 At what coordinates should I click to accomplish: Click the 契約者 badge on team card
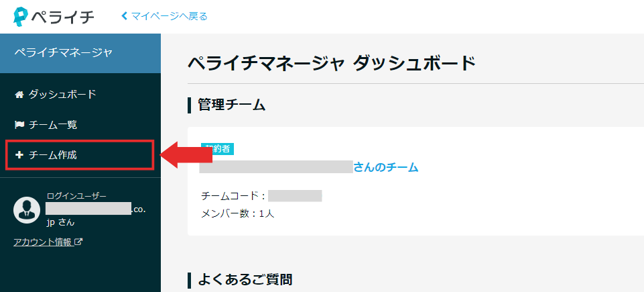click(x=217, y=149)
